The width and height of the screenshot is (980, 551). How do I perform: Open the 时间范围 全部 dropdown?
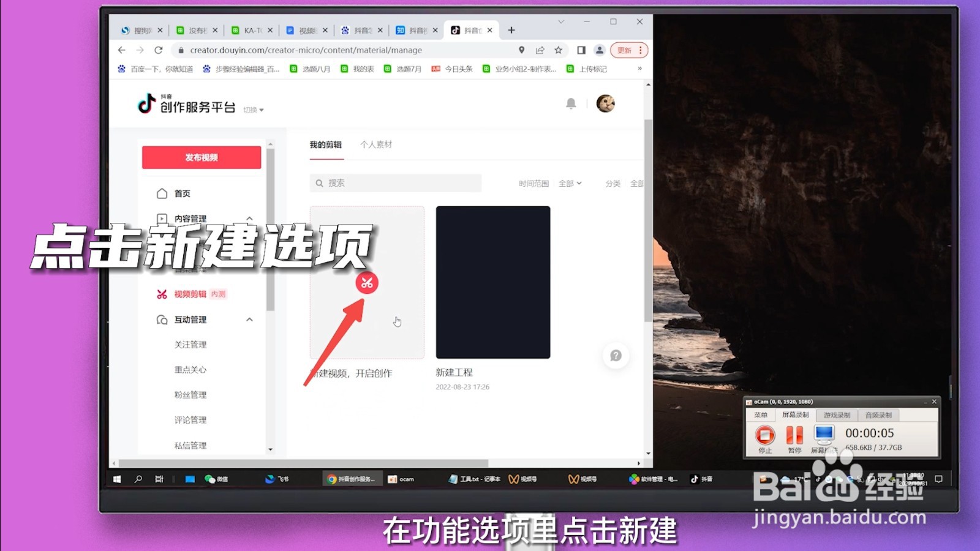click(x=570, y=184)
